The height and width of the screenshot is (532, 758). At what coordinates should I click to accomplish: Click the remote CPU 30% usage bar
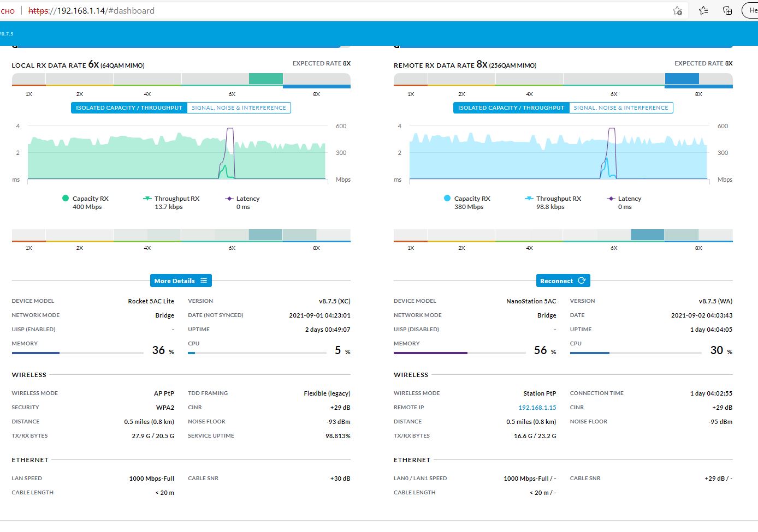coord(636,353)
